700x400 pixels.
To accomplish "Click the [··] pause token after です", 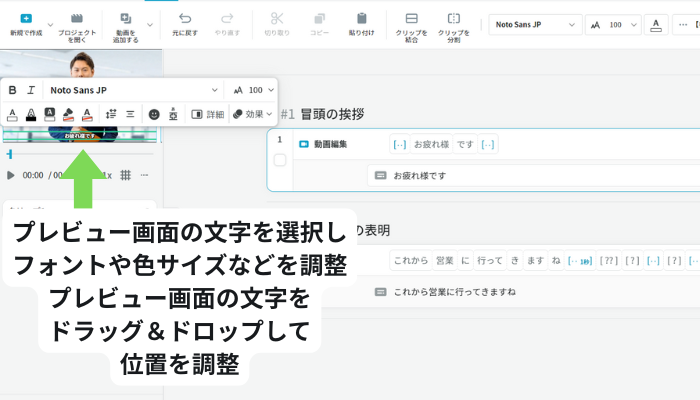I will (x=488, y=144).
